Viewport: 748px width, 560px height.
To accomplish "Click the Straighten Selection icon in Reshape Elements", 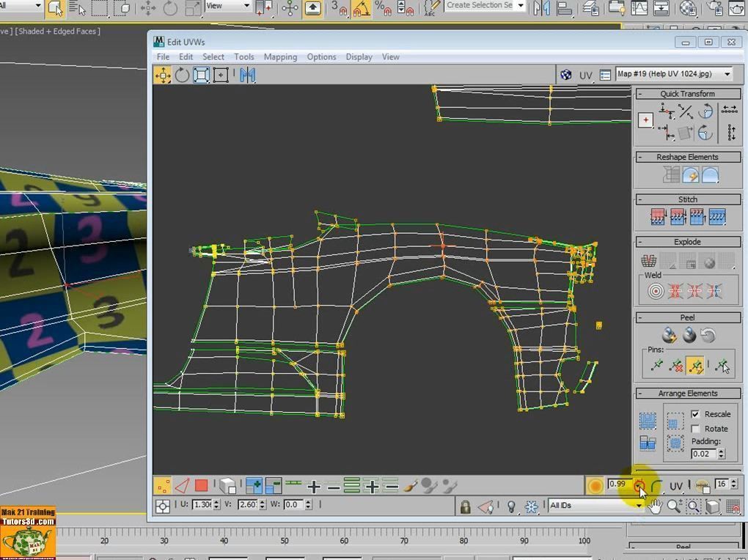I will coord(671,175).
